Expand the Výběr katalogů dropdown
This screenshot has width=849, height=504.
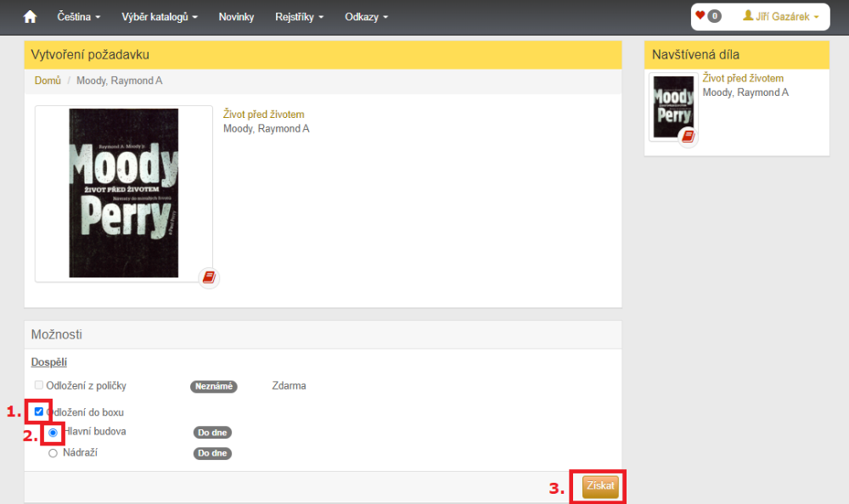160,17
